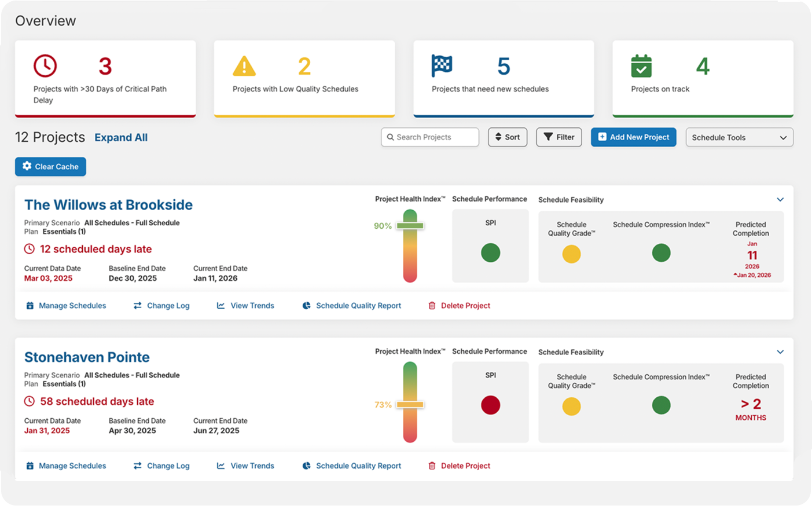Click the red SPI indicator for Stonehaven Pointe

coord(490,405)
